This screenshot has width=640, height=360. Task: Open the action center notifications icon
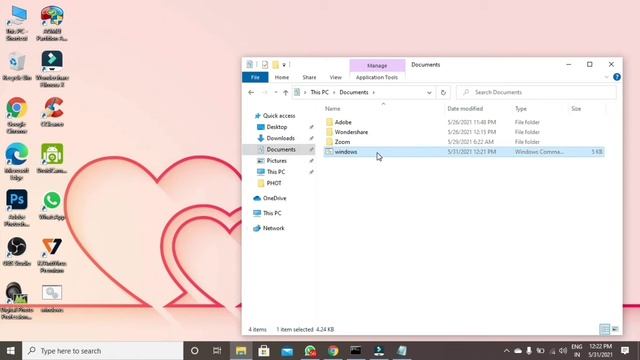click(625, 351)
